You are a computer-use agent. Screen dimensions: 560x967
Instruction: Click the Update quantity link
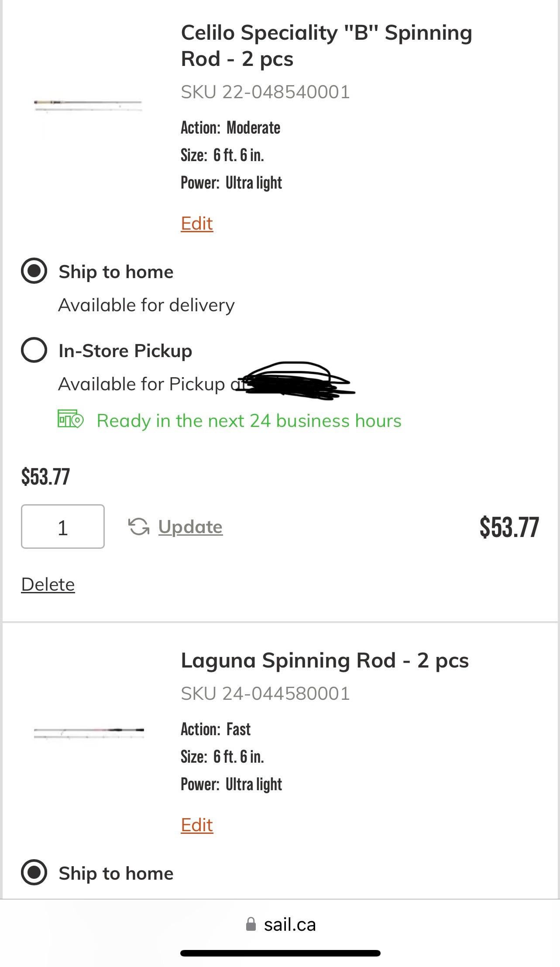(x=190, y=527)
